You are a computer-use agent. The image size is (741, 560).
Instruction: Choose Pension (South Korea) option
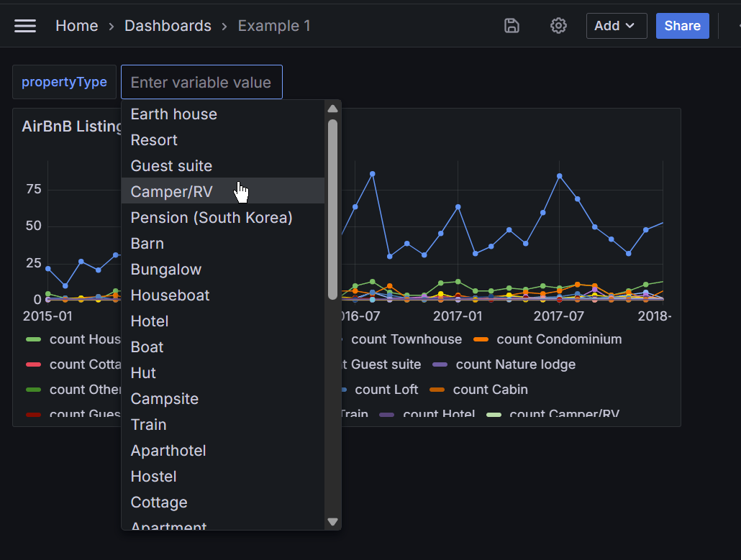coord(212,218)
